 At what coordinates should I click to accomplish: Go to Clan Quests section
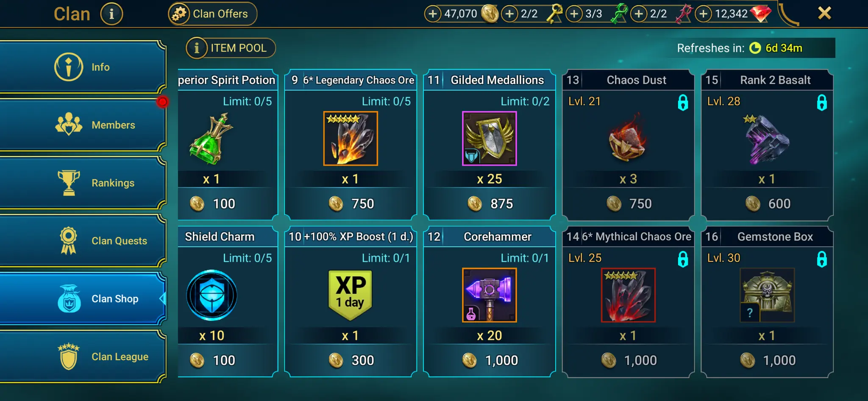click(x=83, y=241)
